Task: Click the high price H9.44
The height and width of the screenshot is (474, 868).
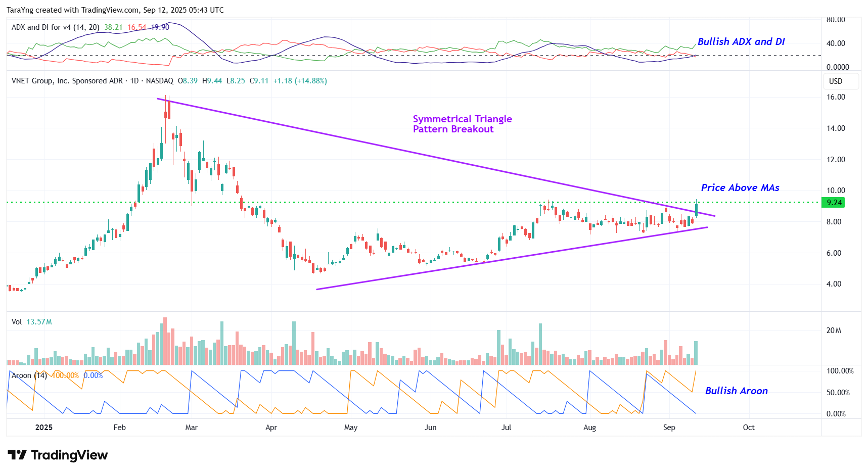Action: pos(212,81)
